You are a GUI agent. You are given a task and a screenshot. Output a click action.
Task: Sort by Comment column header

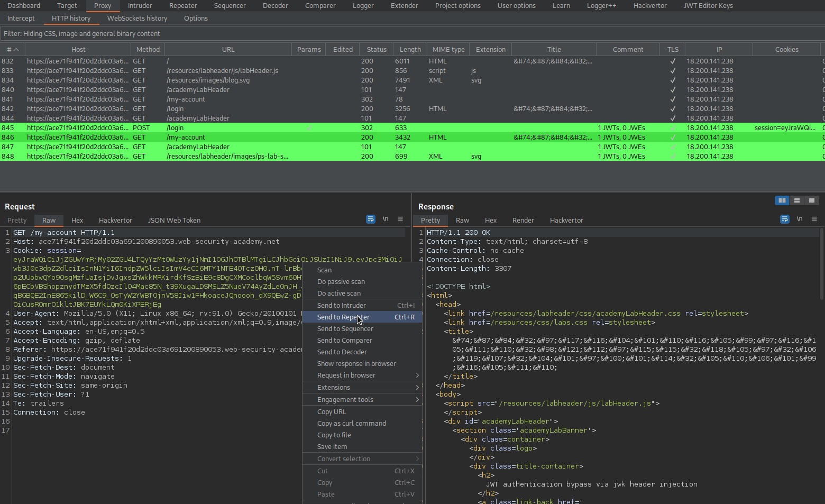(628, 49)
